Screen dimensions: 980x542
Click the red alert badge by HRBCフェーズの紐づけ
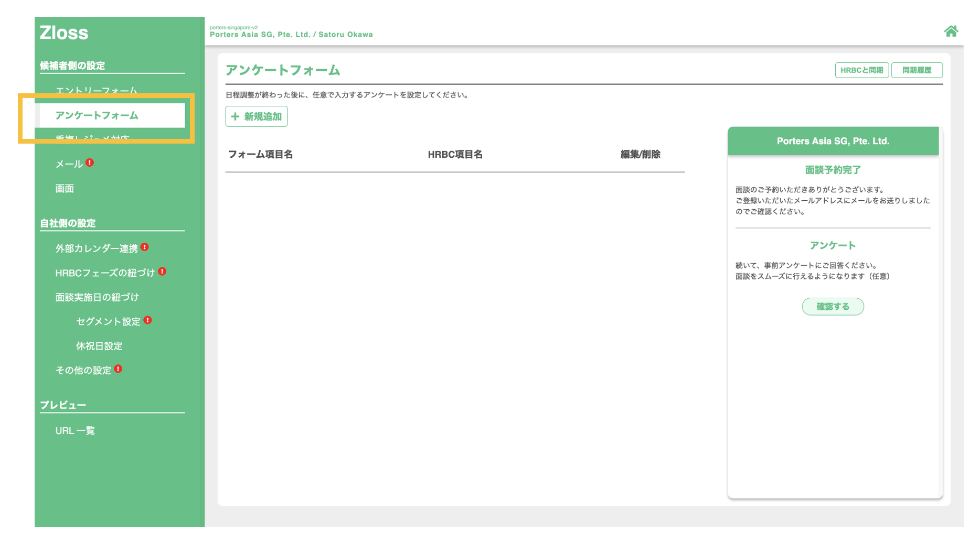162,272
